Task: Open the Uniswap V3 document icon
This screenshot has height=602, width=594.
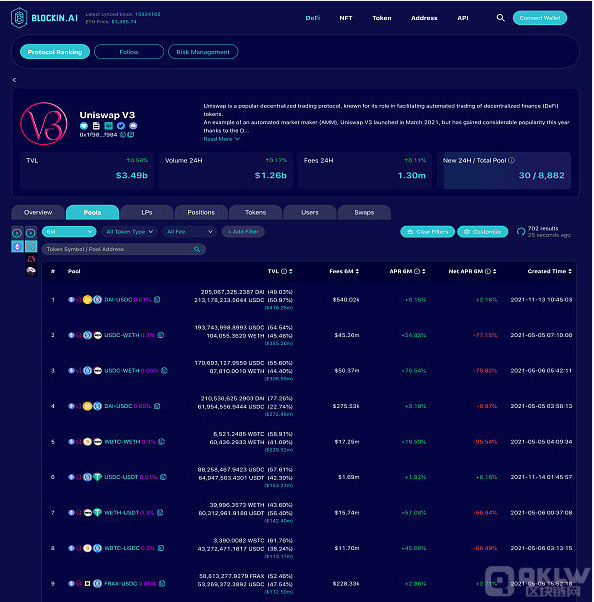Action: tap(96, 126)
